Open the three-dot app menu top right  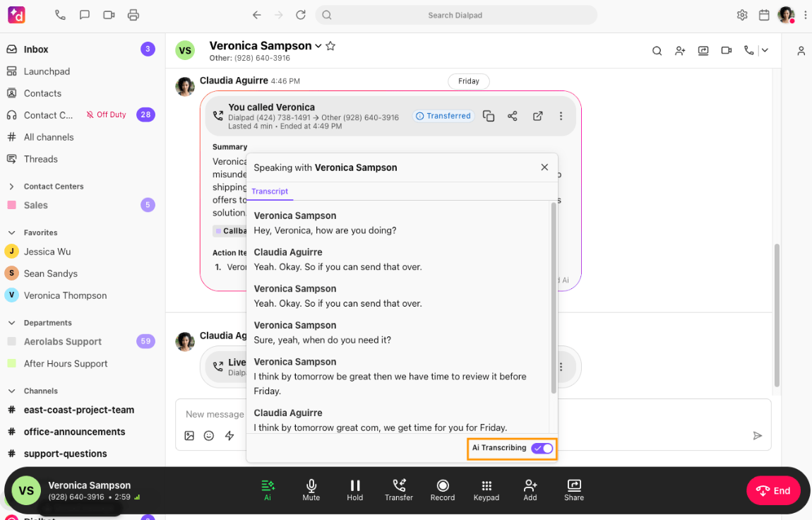coord(805,15)
